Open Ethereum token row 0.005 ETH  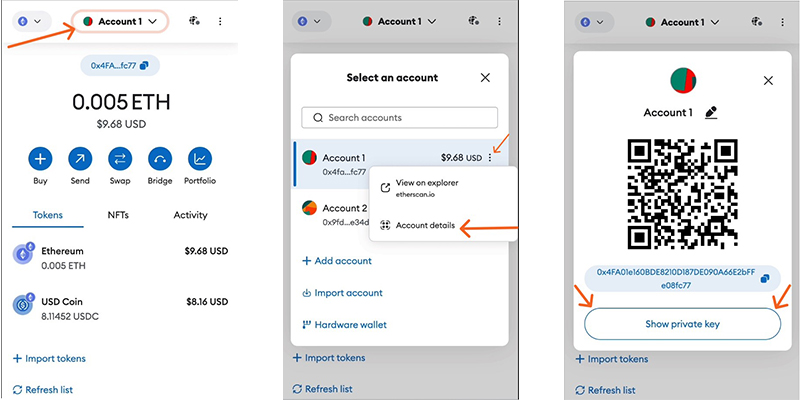(x=120, y=258)
